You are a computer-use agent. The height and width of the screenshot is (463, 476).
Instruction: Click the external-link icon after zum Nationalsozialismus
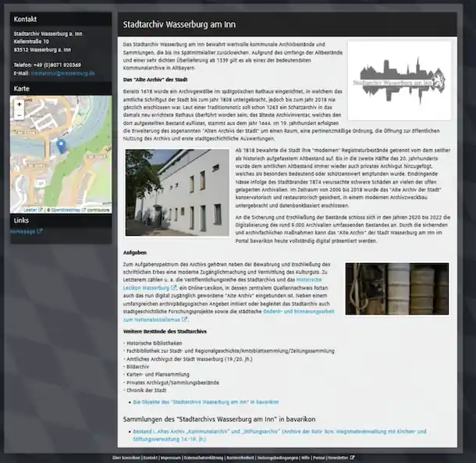[x=184, y=319]
